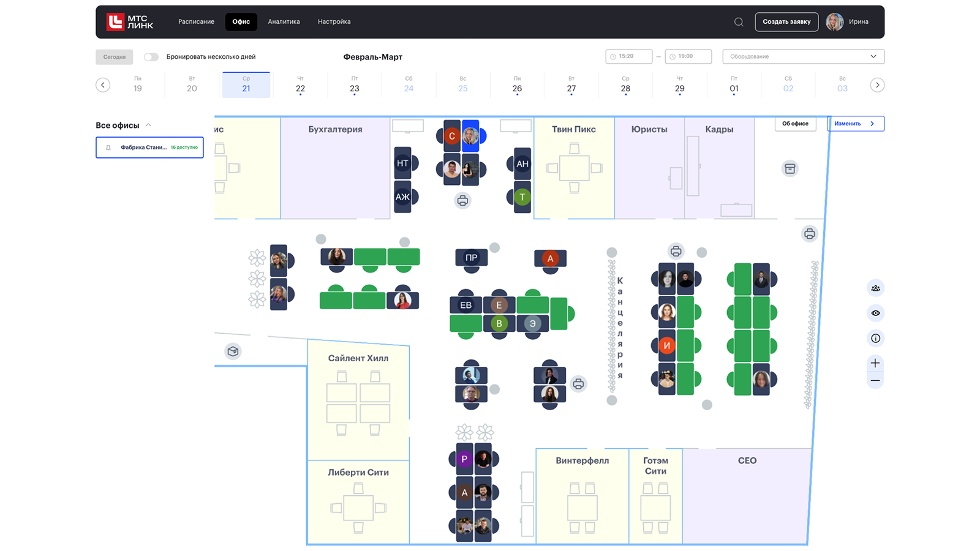Open the Офис tab
Image resolution: width=980 pixels, height=551 pixels.
tap(241, 22)
